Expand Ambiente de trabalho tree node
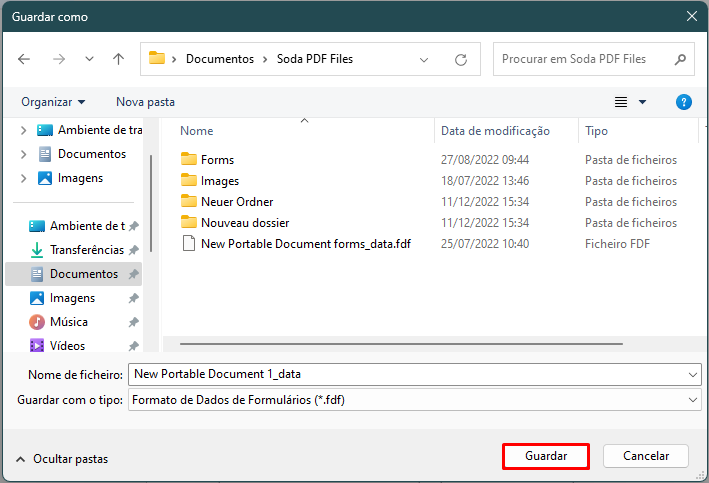 [x=24, y=130]
